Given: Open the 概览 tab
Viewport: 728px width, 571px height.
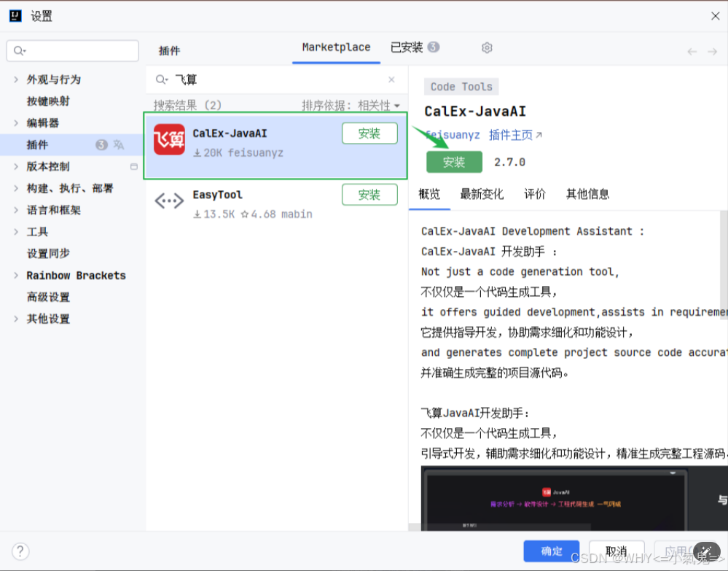Looking at the screenshot, I should coord(429,194).
